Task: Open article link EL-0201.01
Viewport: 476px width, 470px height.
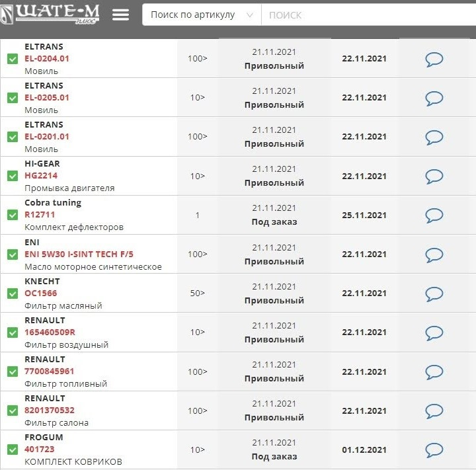Action: coord(47,137)
